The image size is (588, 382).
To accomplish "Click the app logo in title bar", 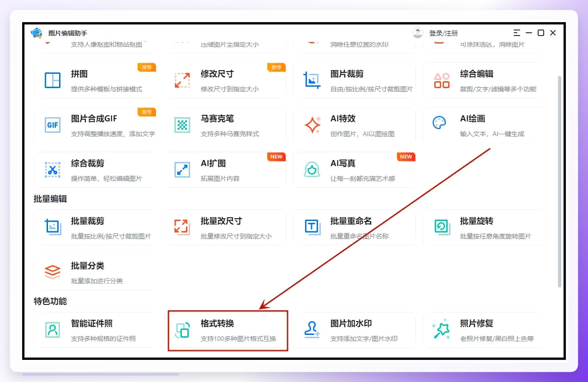I will (x=36, y=33).
